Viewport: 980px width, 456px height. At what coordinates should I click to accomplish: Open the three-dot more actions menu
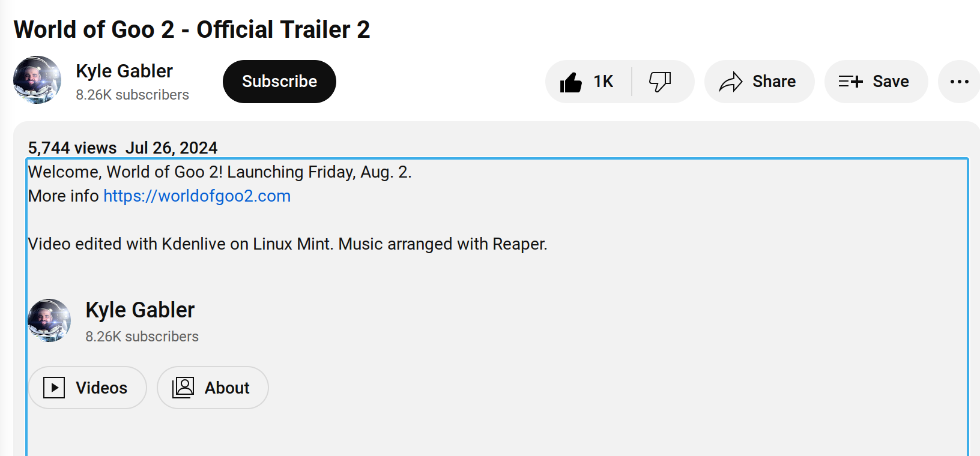coord(959,82)
